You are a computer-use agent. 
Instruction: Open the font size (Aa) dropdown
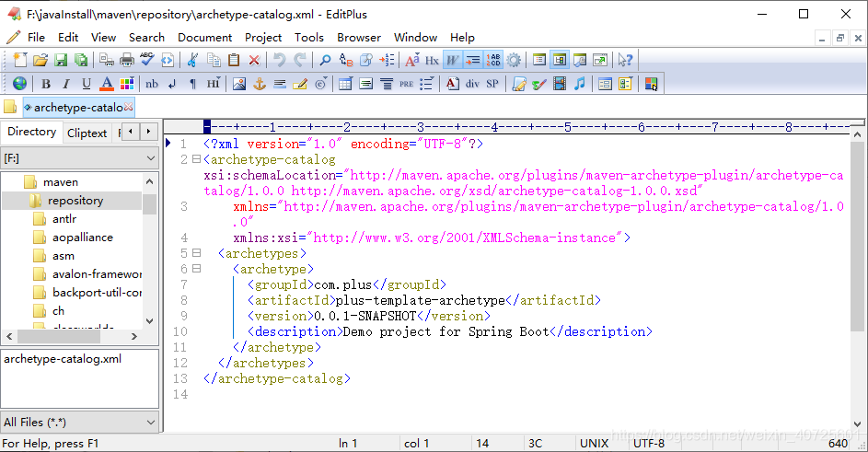click(411, 60)
